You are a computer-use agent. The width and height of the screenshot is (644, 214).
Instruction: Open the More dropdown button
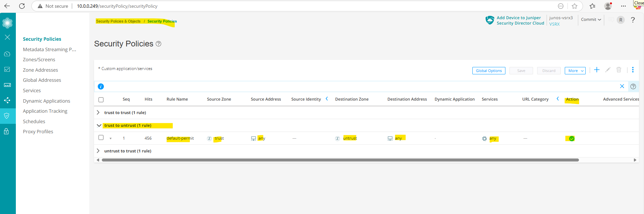point(575,71)
